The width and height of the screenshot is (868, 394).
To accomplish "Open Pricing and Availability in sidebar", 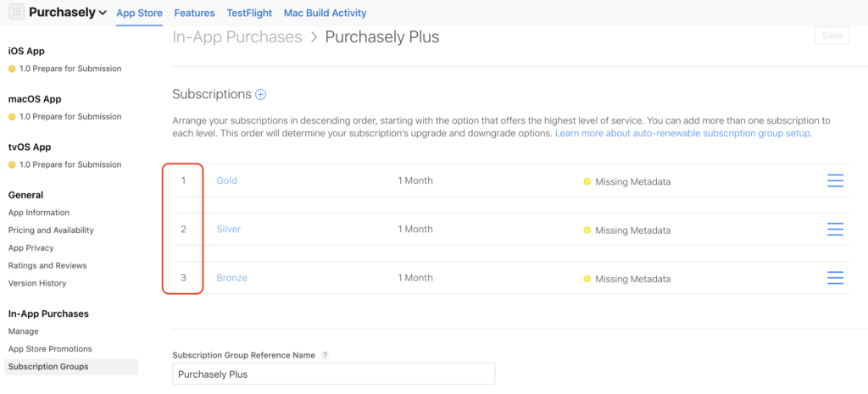I will tap(51, 230).
